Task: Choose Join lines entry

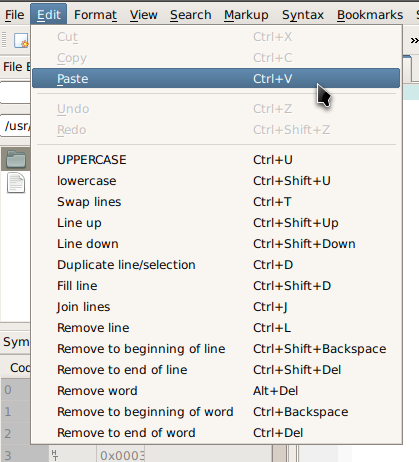Action: click(x=216, y=307)
